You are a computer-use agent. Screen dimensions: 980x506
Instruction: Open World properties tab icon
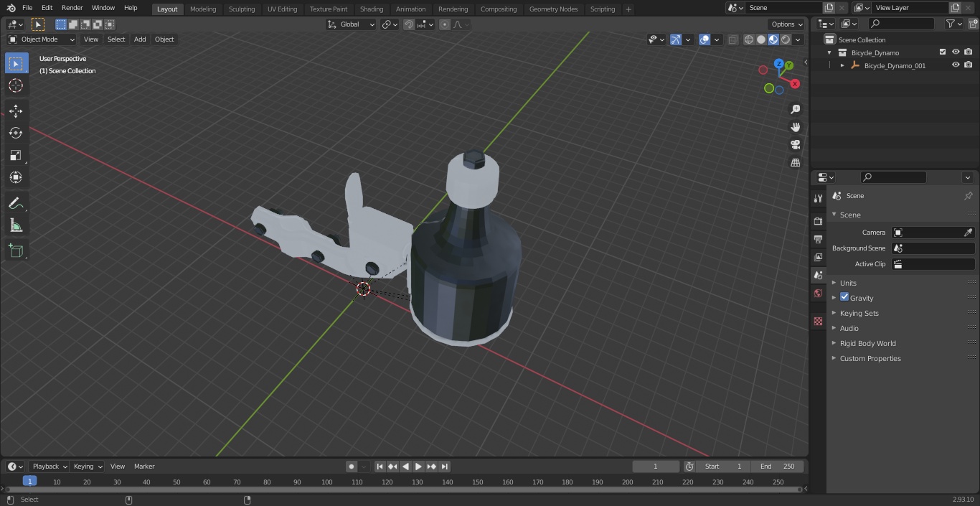coord(818,293)
